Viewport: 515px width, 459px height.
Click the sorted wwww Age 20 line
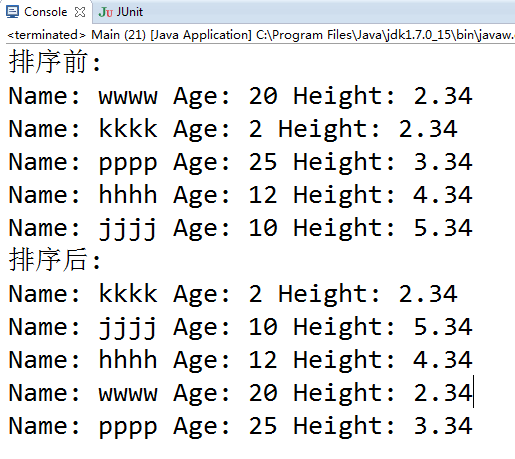click(240, 393)
